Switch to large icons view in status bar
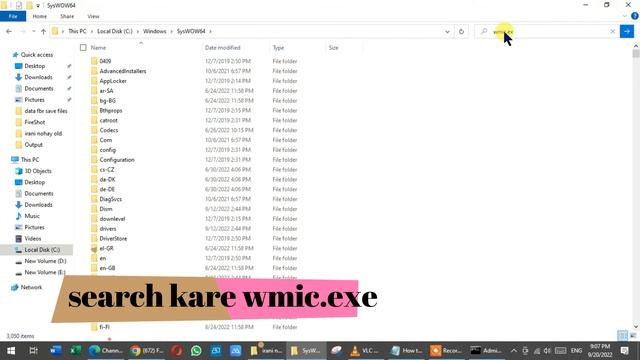 pos(633,336)
